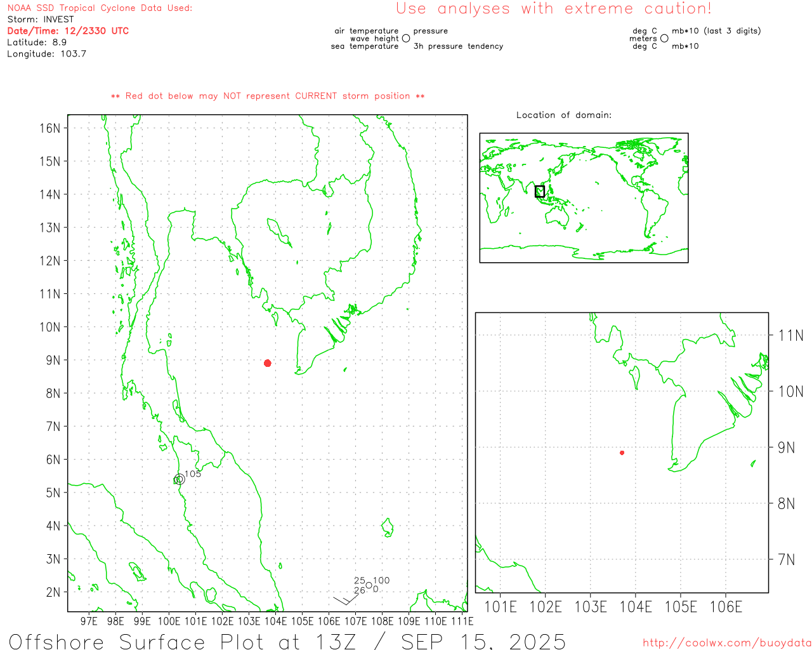Screen dimensions: 812x650
Task: Click the left legend station circle symbol
Action: (x=406, y=38)
